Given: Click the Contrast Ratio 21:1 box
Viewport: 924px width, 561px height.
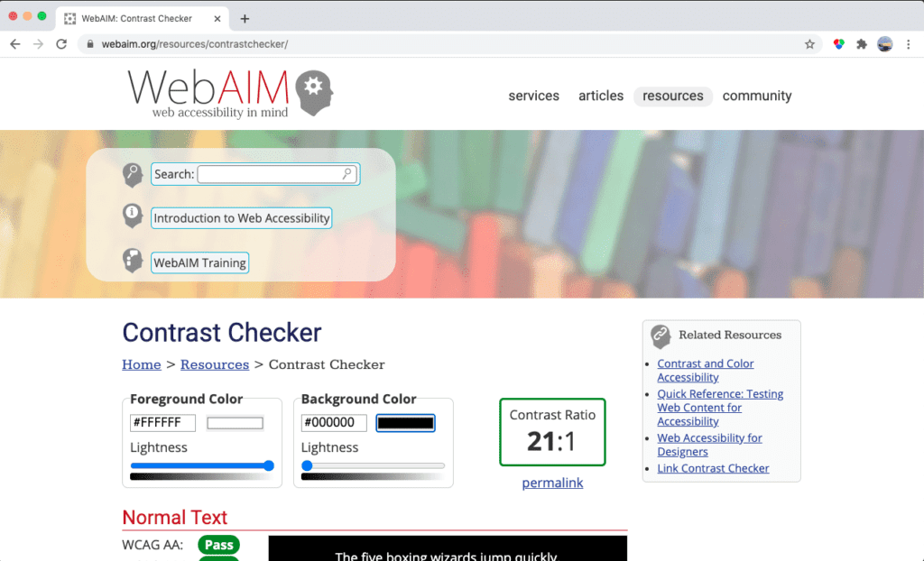Looking at the screenshot, I should [553, 432].
